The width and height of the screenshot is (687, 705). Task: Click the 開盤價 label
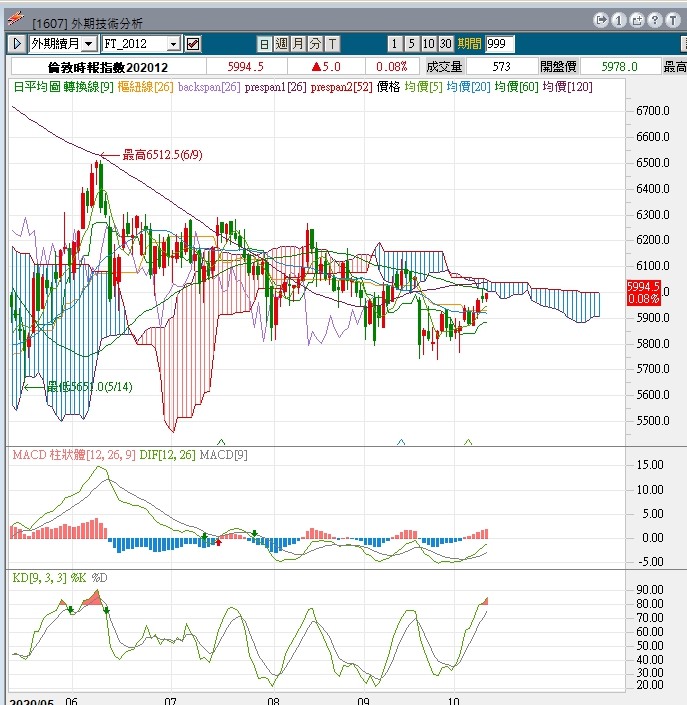[x=558, y=67]
